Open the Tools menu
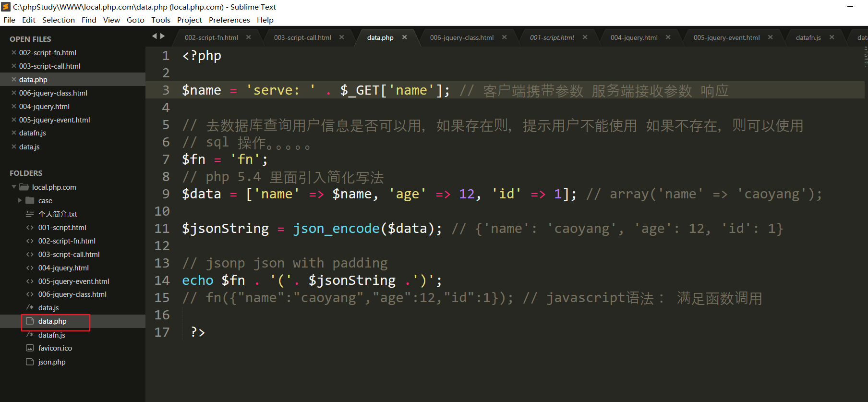Image resolution: width=868 pixels, height=402 pixels. pos(160,20)
